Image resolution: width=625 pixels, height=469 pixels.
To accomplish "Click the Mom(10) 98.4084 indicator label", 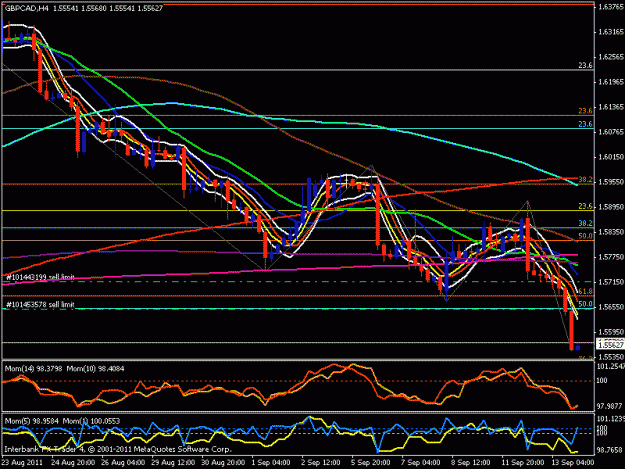I will pyautogui.click(x=95, y=369).
